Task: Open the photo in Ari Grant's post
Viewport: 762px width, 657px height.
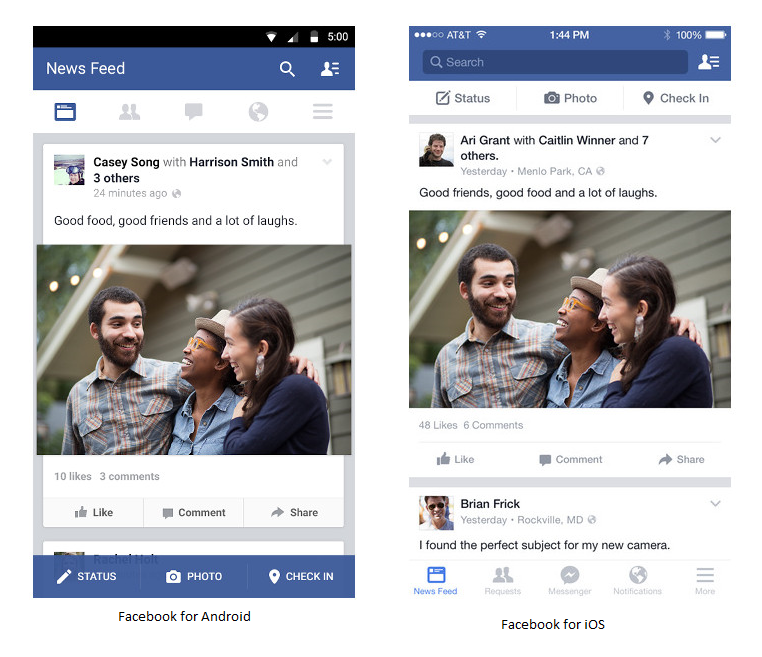Action: point(570,309)
